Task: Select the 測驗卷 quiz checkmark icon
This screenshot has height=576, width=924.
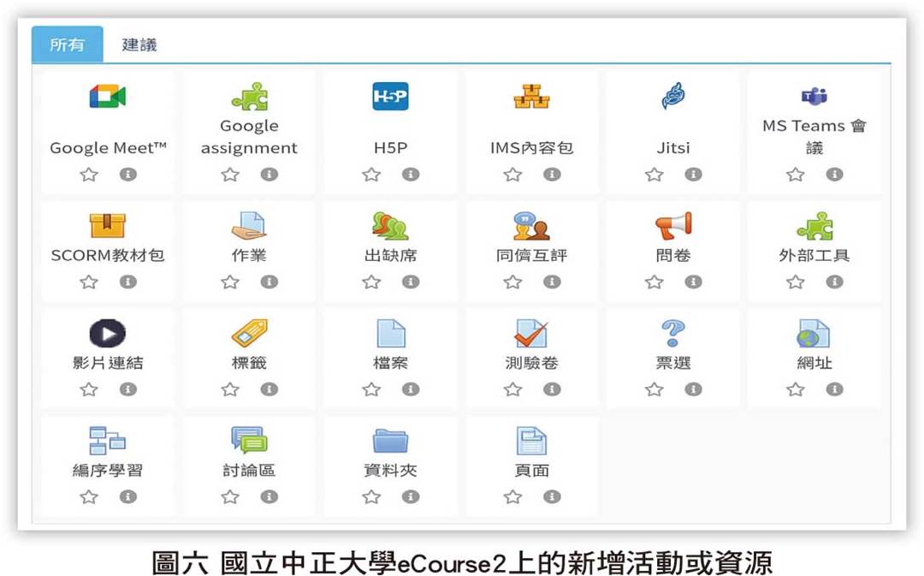Action: (x=531, y=333)
